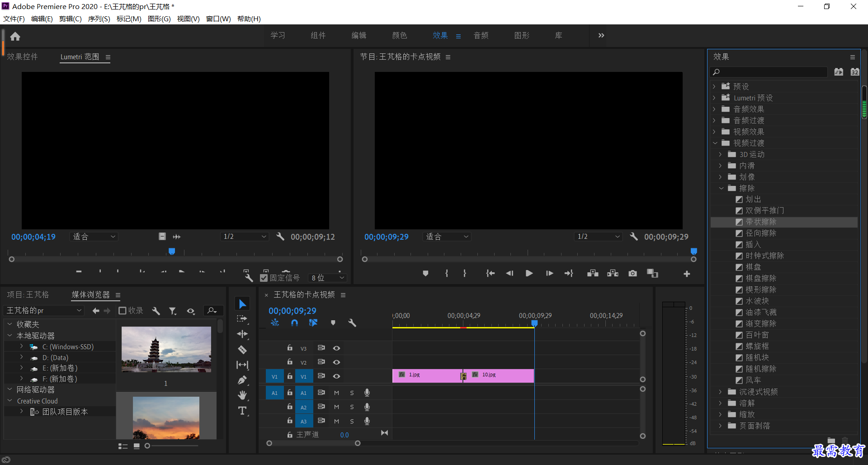Click the 10.jpg clip on the timeline

coord(499,375)
